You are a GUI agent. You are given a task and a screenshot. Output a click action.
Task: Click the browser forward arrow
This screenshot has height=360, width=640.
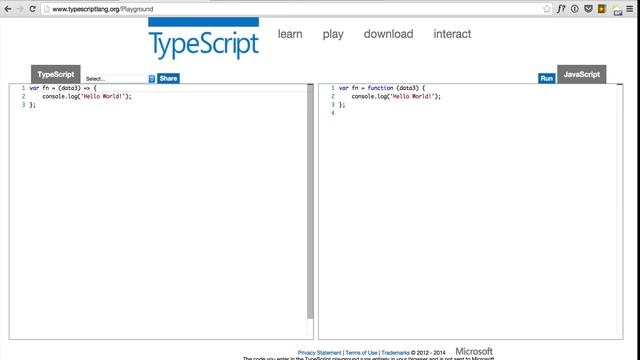point(20,9)
